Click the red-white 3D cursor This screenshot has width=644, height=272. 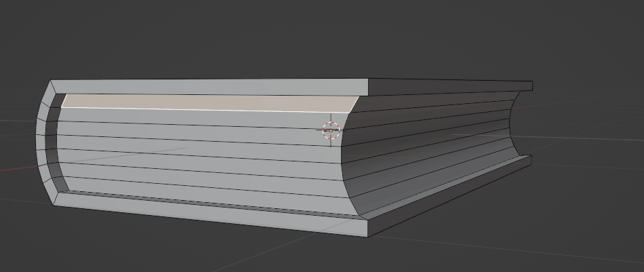[x=330, y=130]
